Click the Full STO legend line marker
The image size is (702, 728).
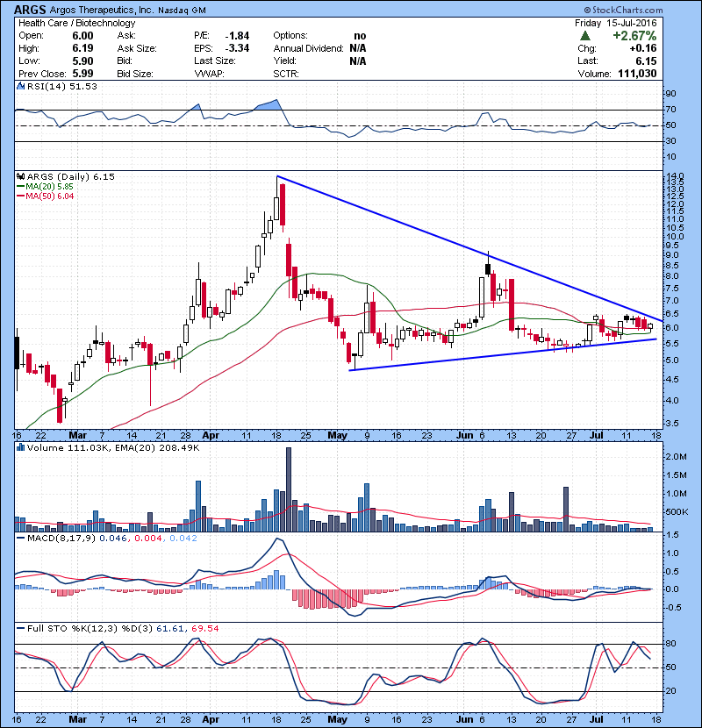[x=21, y=629]
